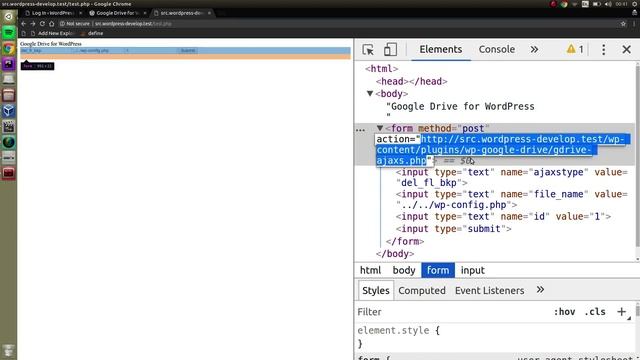Open the video clapperboard app in dock
Screen dimensions: 640x360
point(9,127)
